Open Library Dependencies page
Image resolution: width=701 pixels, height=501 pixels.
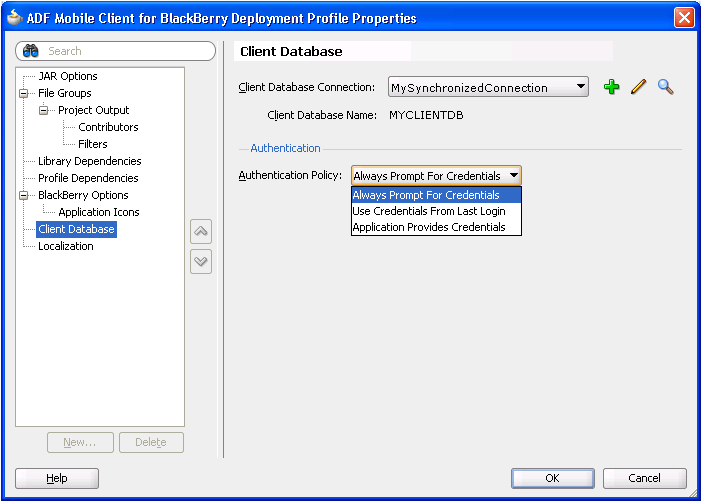tap(89, 161)
